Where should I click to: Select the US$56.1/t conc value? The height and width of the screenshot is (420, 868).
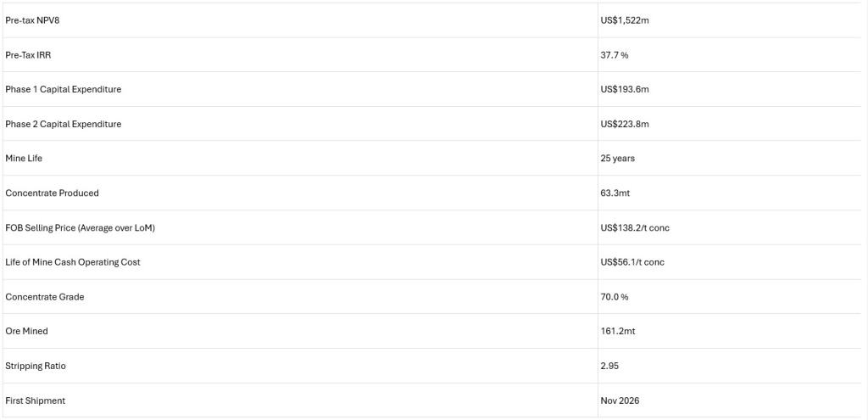pyautogui.click(x=632, y=262)
